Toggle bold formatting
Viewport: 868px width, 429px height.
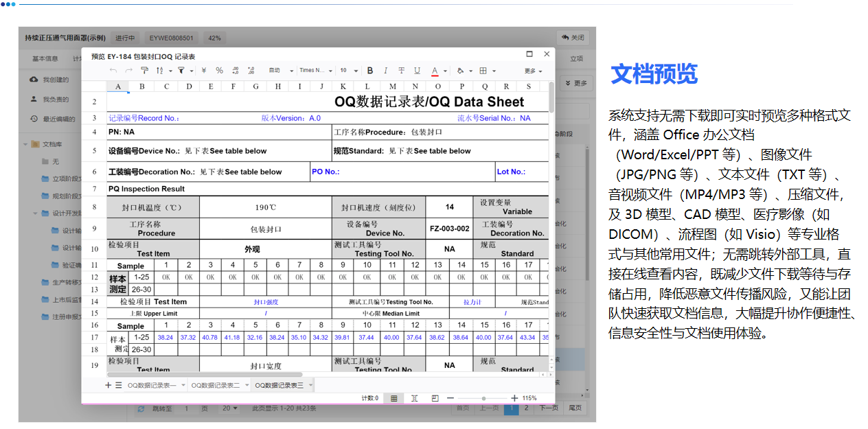tap(370, 71)
